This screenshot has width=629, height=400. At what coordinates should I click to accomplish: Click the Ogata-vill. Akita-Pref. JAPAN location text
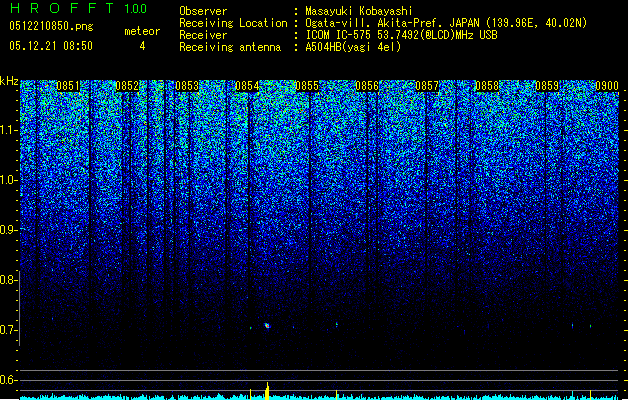point(446,23)
